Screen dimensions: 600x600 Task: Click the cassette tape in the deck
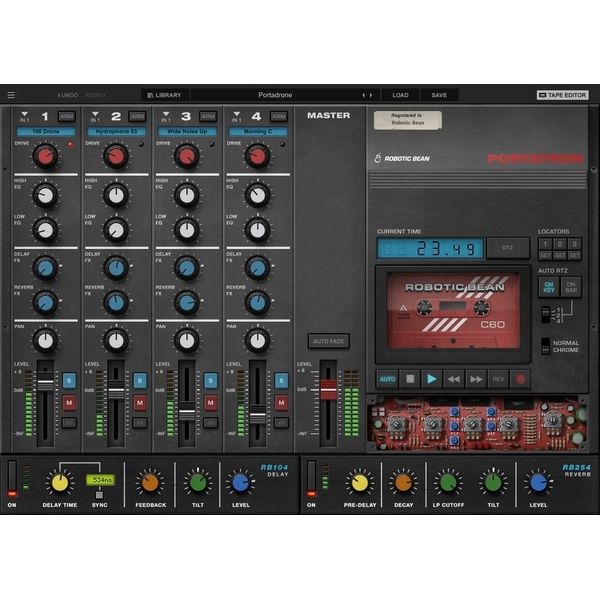(453, 310)
